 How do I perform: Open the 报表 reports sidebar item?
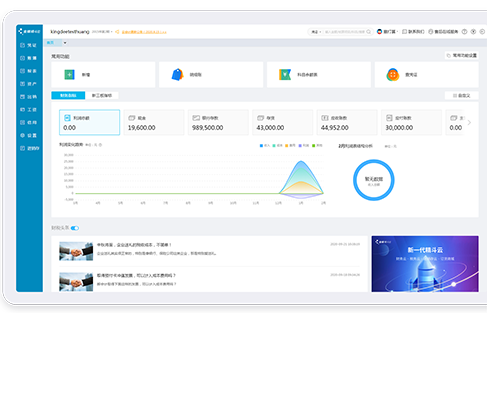pos(29,71)
